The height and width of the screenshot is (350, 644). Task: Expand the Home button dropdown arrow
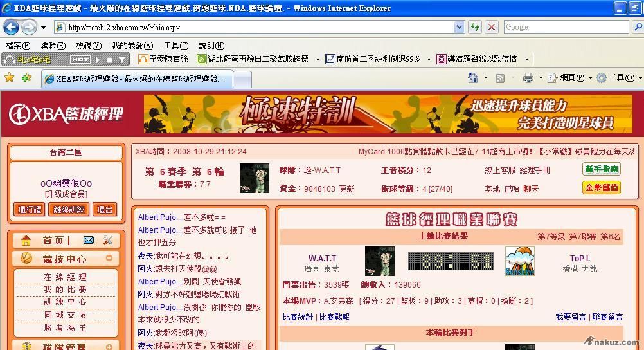coord(485,78)
